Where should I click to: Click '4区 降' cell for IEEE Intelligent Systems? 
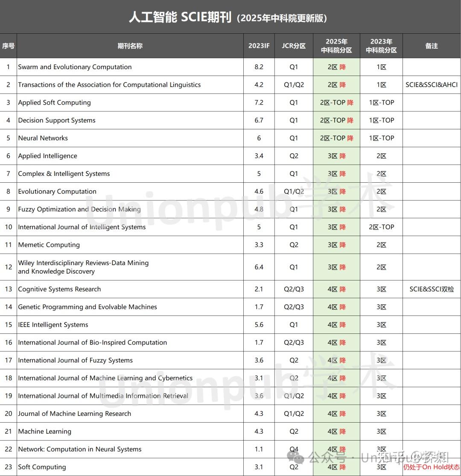coord(336,325)
